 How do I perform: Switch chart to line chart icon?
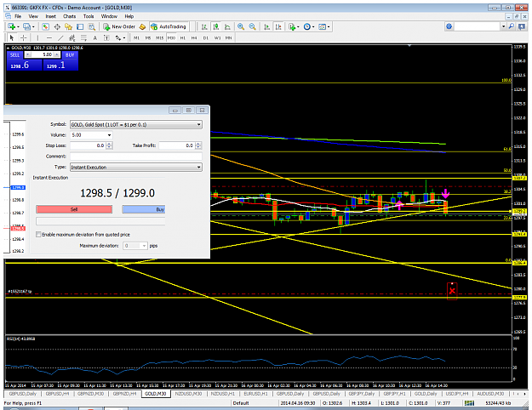coord(227,26)
